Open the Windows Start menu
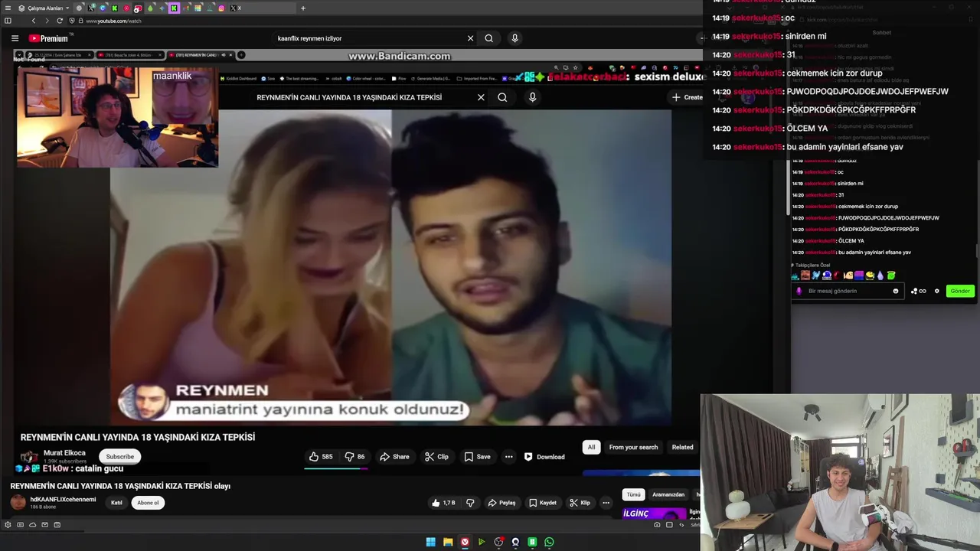The width and height of the screenshot is (980, 551). click(430, 542)
